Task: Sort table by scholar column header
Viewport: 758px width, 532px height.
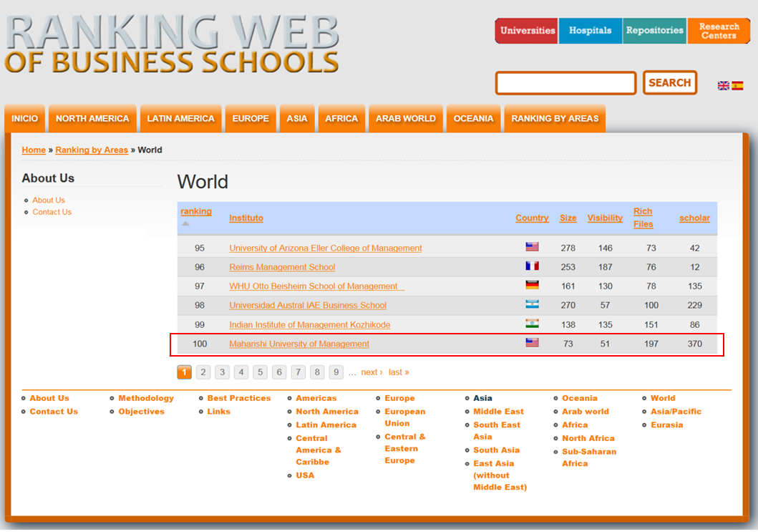Action: [x=695, y=218]
